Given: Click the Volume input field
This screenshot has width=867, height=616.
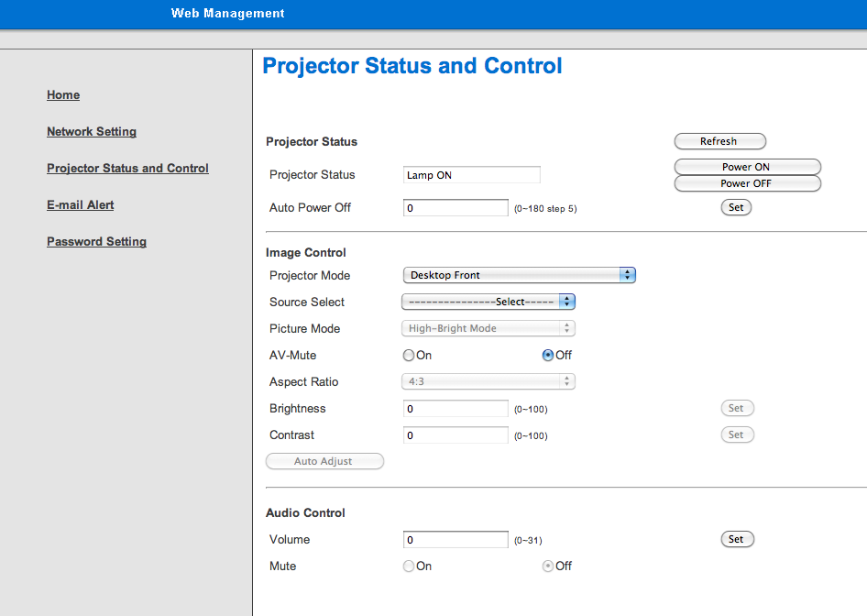Looking at the screenshot, I should coord(455,540).
